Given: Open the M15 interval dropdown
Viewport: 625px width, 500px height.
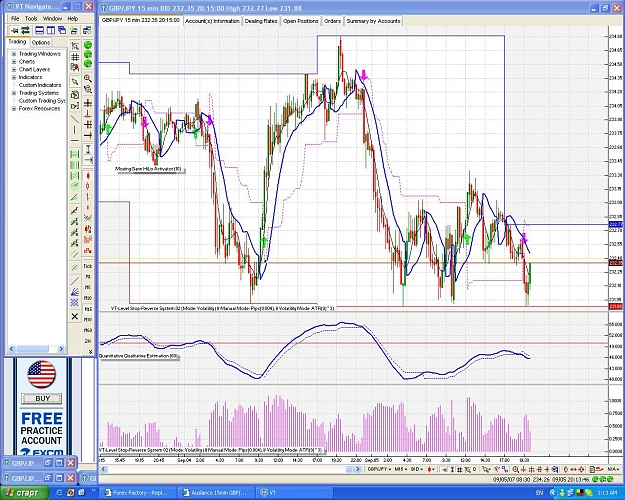Looking at the screenshot, I should 400,469.
